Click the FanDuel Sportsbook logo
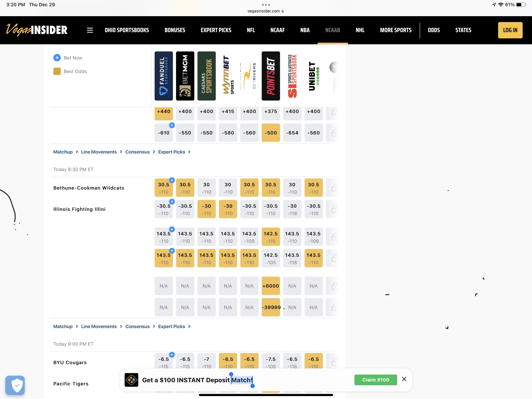This screenshot has width=532, height=399. click(164, 76)
